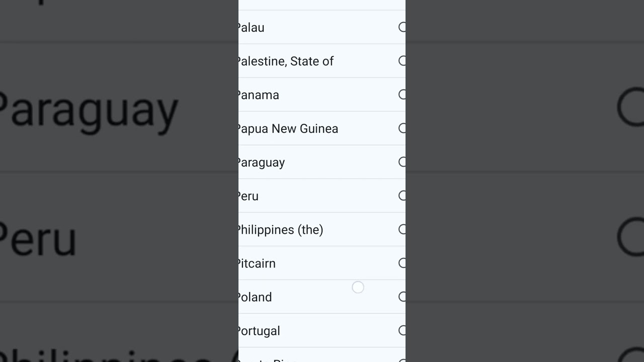Choose the Pitcairn radio button
Screen dimensions: 644x362
[x=402, y=263]
